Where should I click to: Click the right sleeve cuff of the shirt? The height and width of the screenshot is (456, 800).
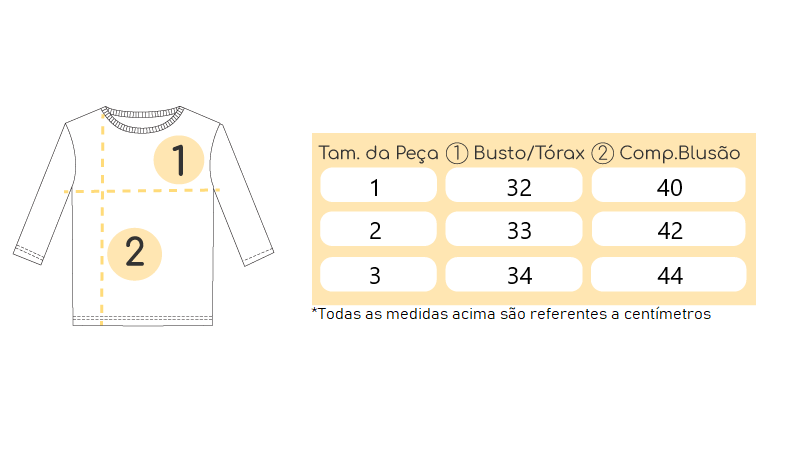(x=259, y=256)
